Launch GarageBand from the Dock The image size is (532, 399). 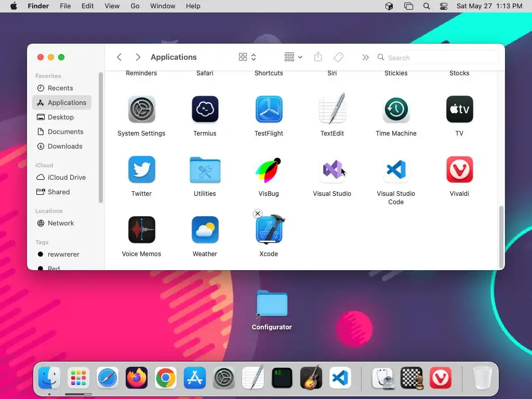click(x=311, y=377)
